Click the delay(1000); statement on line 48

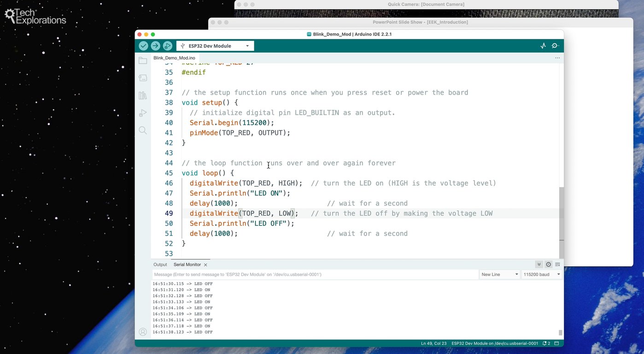tap(214, 204)
